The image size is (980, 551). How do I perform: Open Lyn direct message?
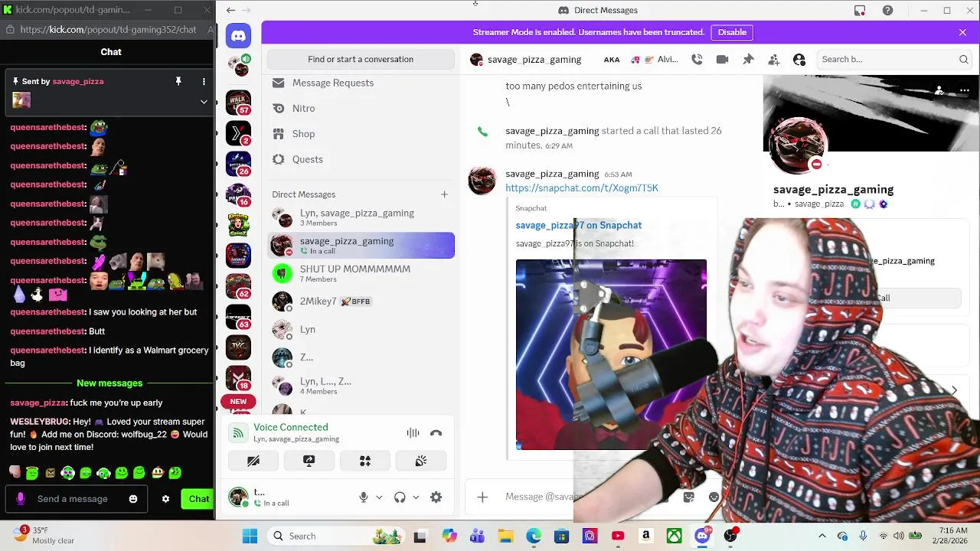pos(361,329)
